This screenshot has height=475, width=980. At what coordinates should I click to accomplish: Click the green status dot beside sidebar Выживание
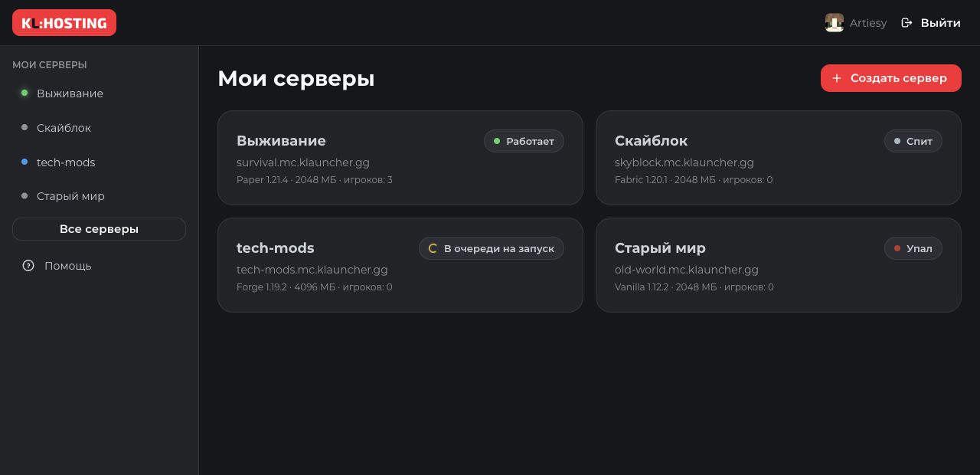click(24, 93)
